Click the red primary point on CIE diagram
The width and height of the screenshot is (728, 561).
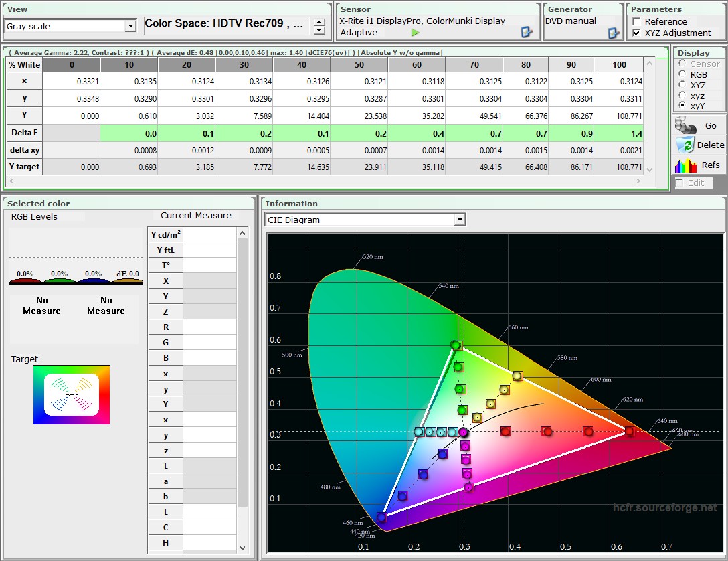(629, 431)
